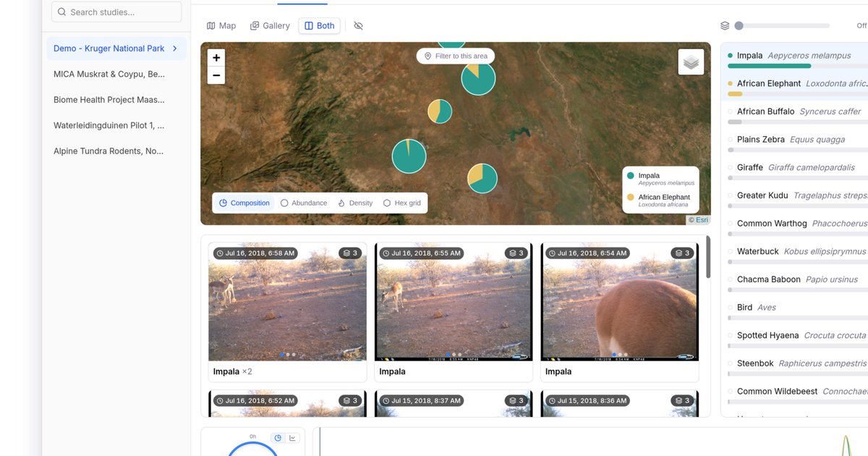The width and height of the screenshot is (868, 456).
Task: Click the crossed-out eye icon beside Both
Action: click(x=358, y=26)
